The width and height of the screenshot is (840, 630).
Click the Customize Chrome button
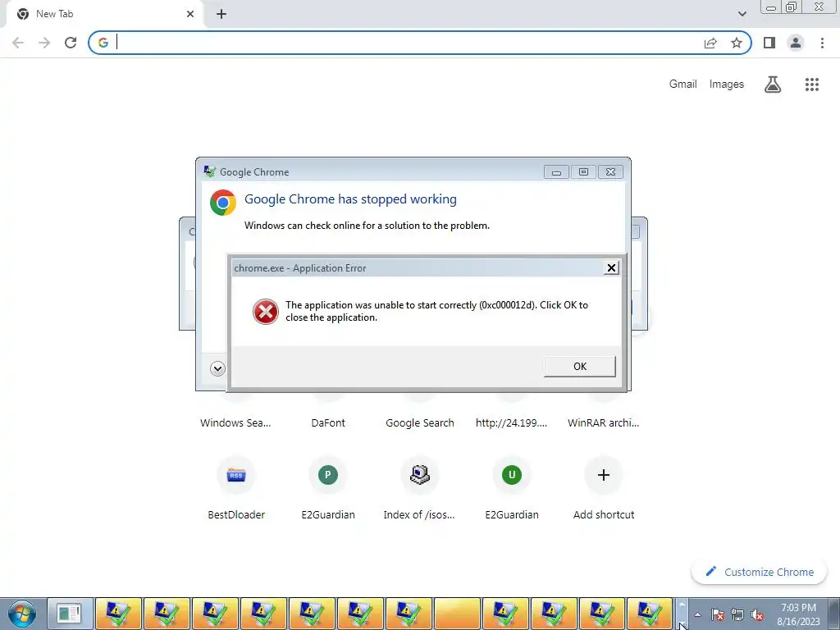pos(760,572)
